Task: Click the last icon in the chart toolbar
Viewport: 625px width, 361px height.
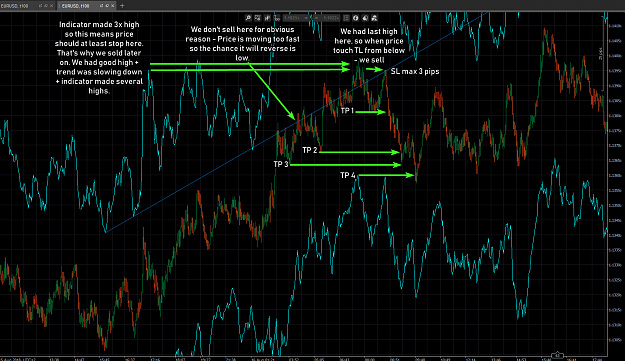Action: click(x=374, y=18)
